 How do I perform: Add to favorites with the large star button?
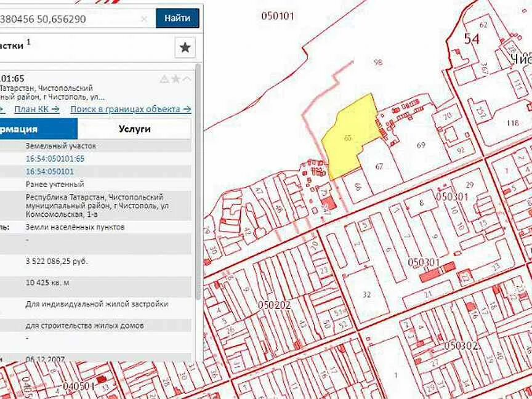tap(185, 47)
